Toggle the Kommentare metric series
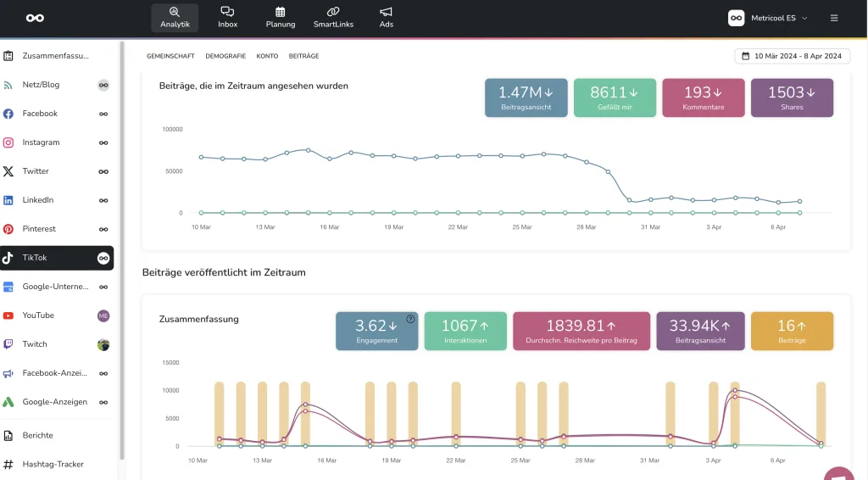Viewport: 868px width, 480px height. [x=703, y=98]
